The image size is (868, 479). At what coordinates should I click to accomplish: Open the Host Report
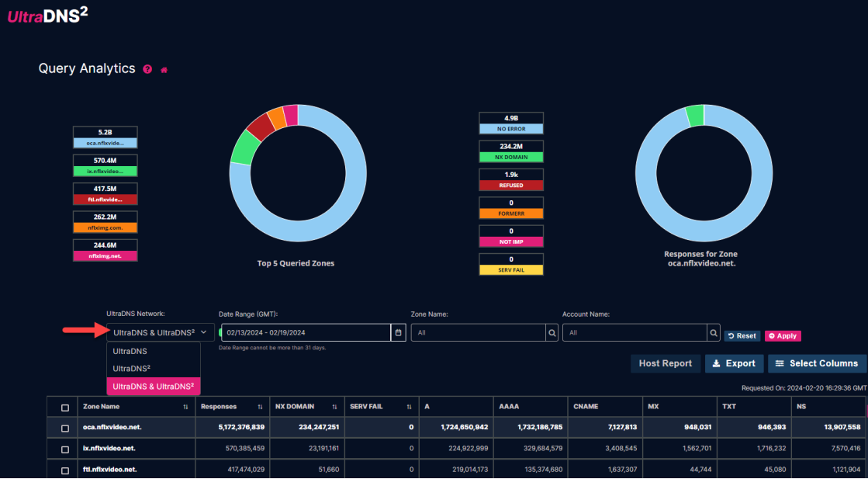(x=666, y=363)
